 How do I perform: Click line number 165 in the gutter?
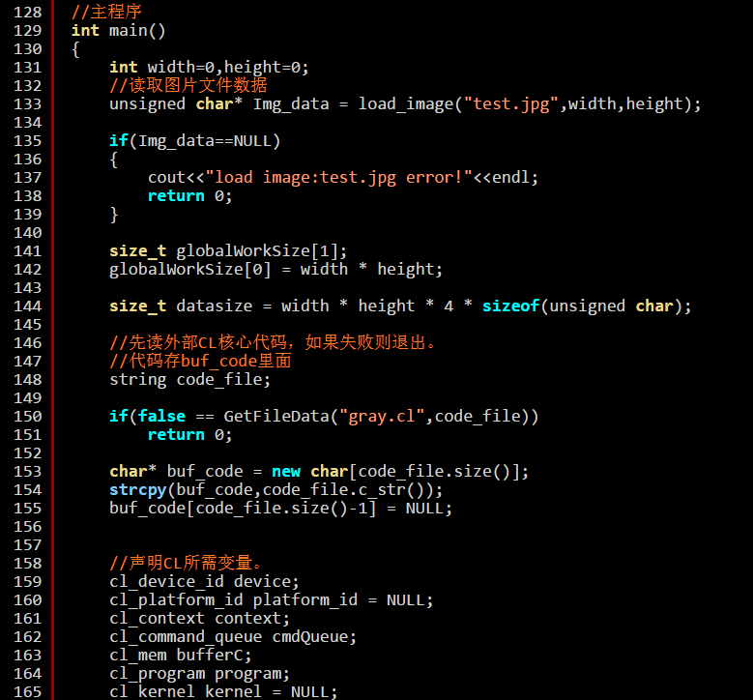coord(27,692)
